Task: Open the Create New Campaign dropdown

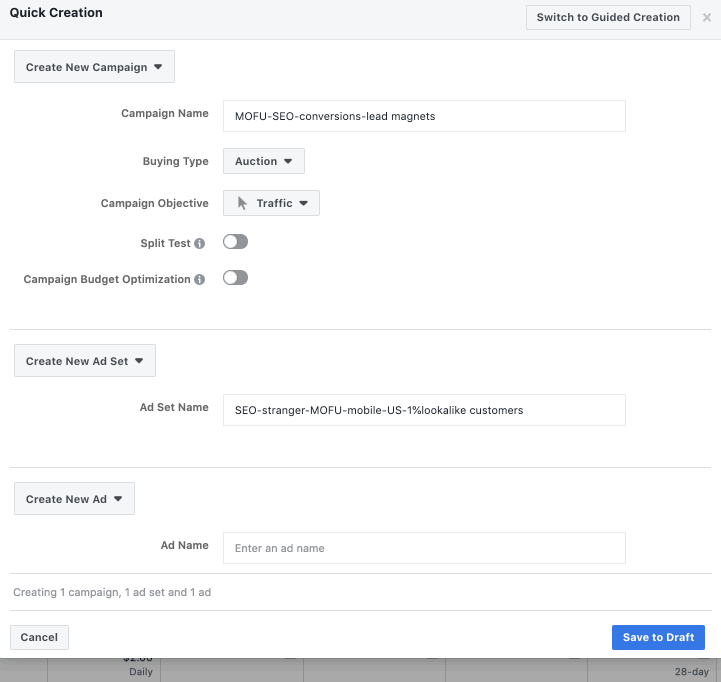Action: coord(94,67)
